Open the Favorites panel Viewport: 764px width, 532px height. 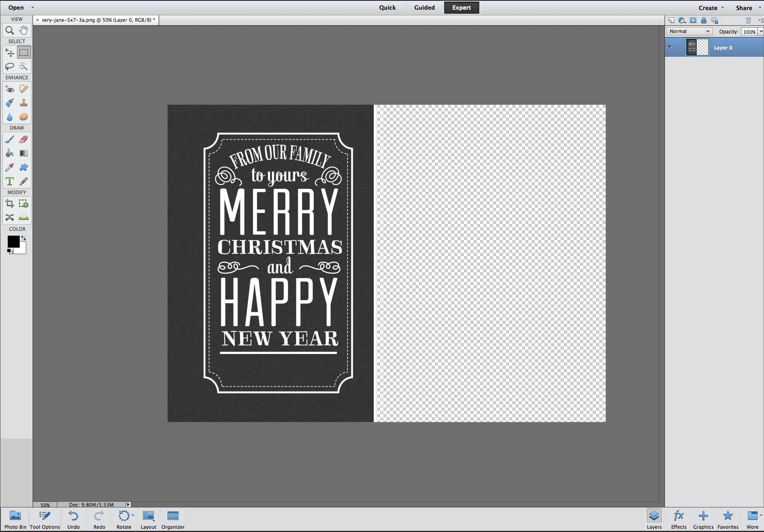728,520
